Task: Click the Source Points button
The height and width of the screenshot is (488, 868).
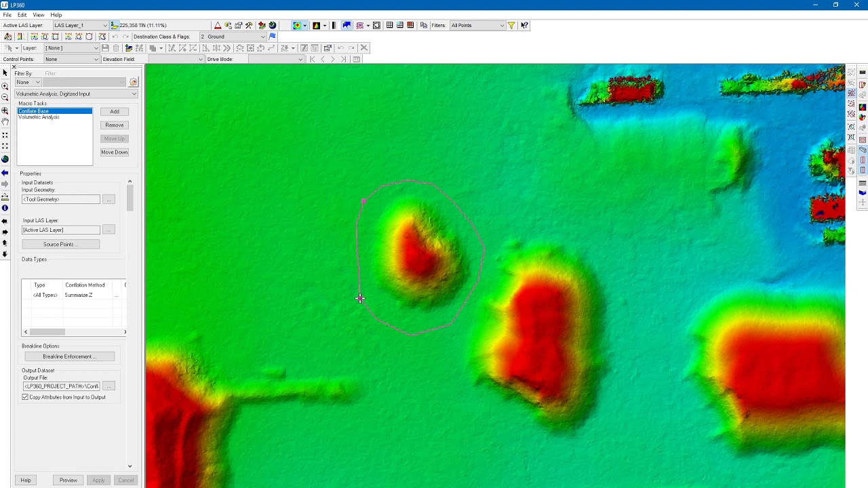Action: click(x=61, y=245)
